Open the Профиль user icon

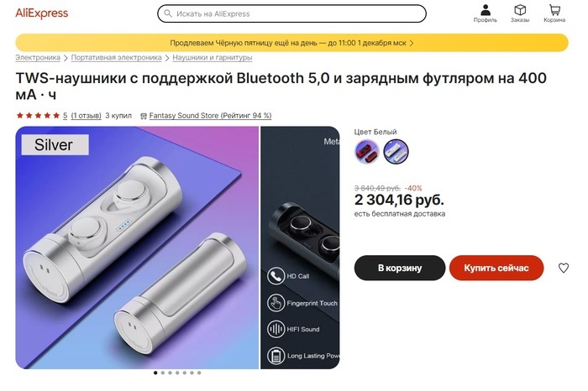[x=486, y=13]
